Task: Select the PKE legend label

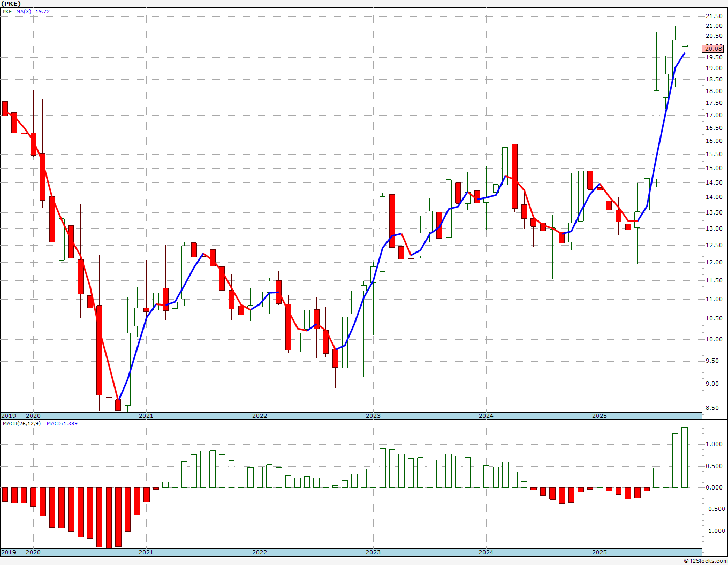Action: (x=7, y=11)
